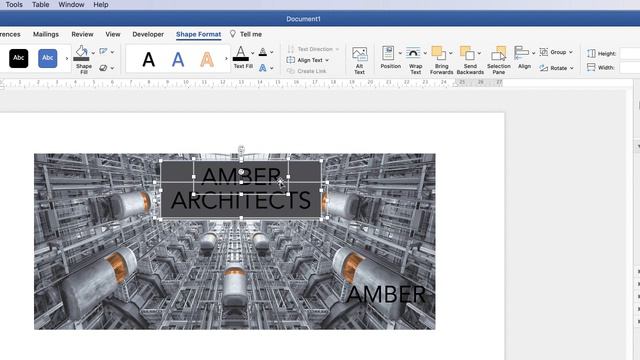Click the Group button label
640x360 pixels.
tap(558, 52)
